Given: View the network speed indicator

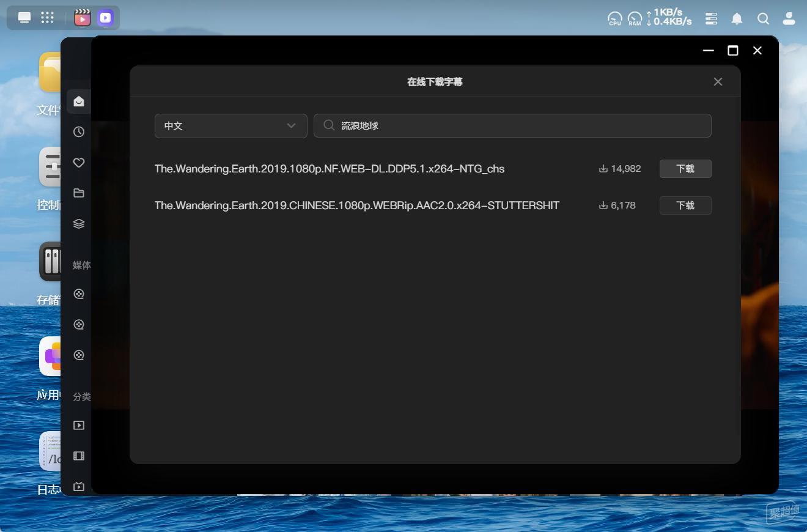Looking at the screenshot, I should click(x=669, y=17).
